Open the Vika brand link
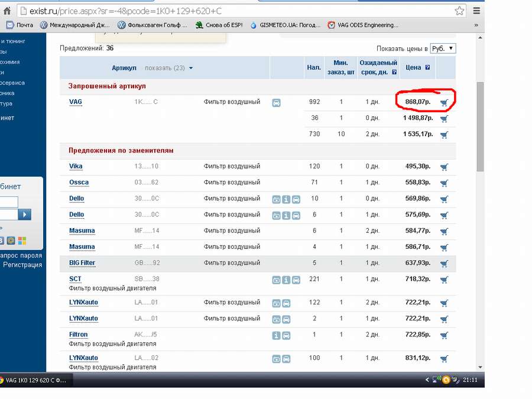The height and width of the screenshot is (399, 532). coord(76,166)
